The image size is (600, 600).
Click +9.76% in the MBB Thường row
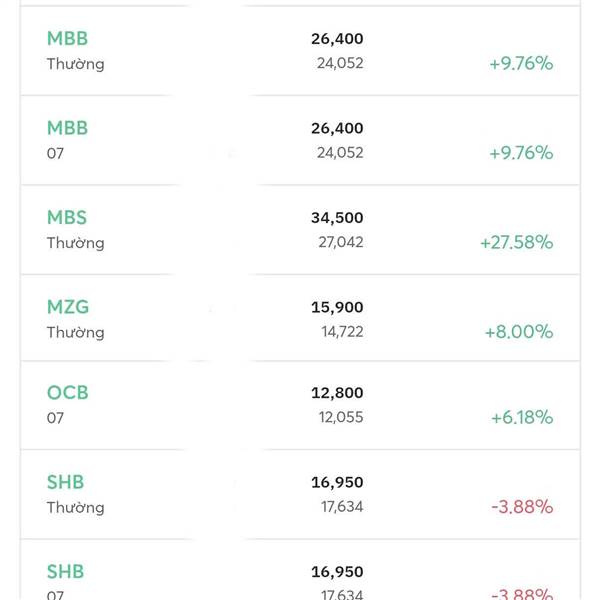(x=521, y=64)
